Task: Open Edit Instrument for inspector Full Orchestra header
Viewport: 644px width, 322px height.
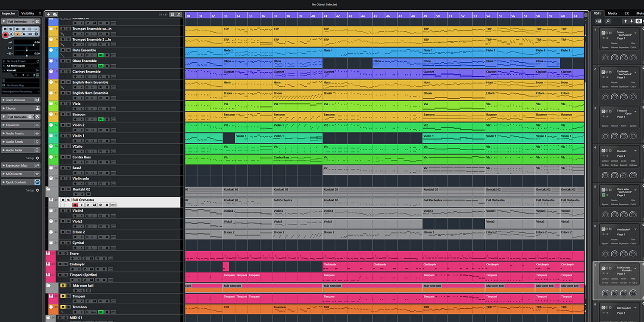Action: click(x=37, y=21)
